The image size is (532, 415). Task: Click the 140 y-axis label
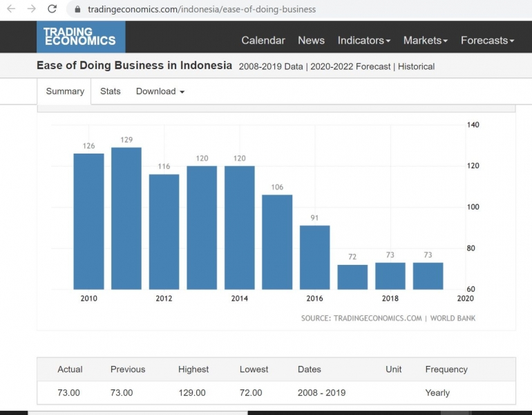point(473,124)
